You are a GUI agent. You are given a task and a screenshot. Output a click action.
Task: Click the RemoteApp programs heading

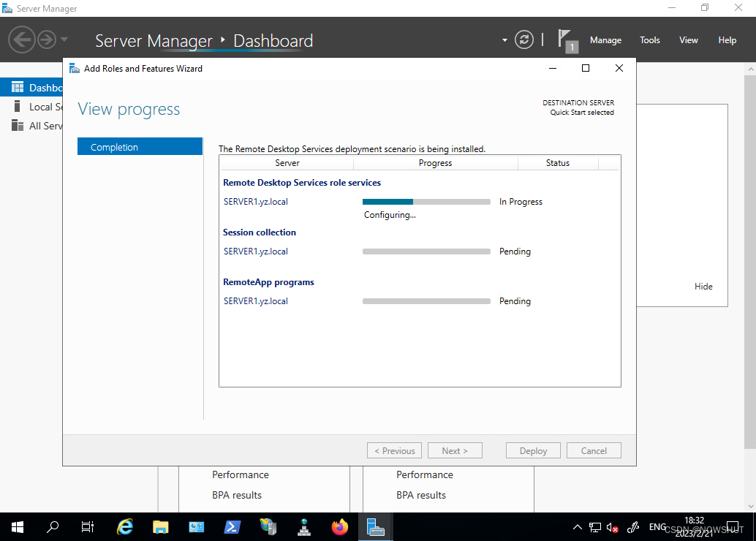tap(268, 282)
